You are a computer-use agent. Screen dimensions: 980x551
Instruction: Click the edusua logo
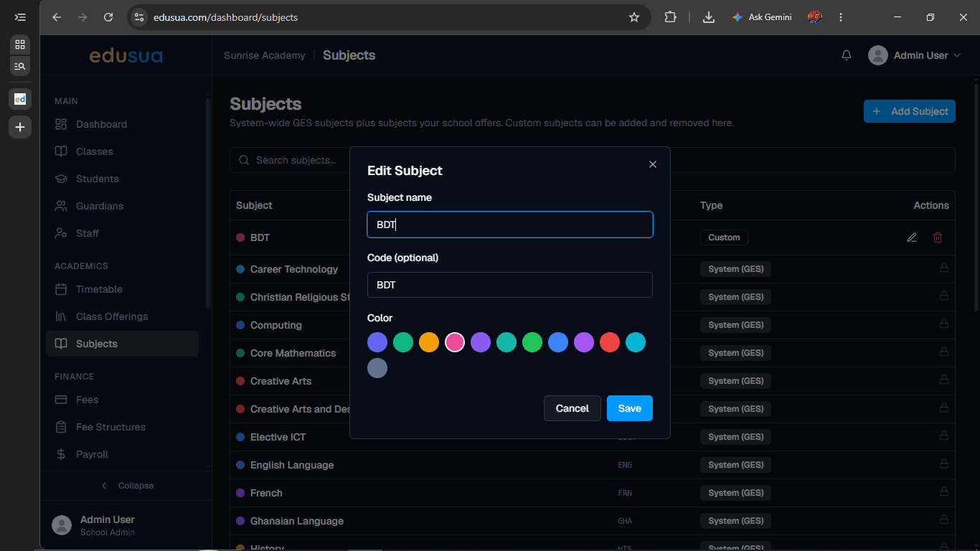tap(126, 55)
